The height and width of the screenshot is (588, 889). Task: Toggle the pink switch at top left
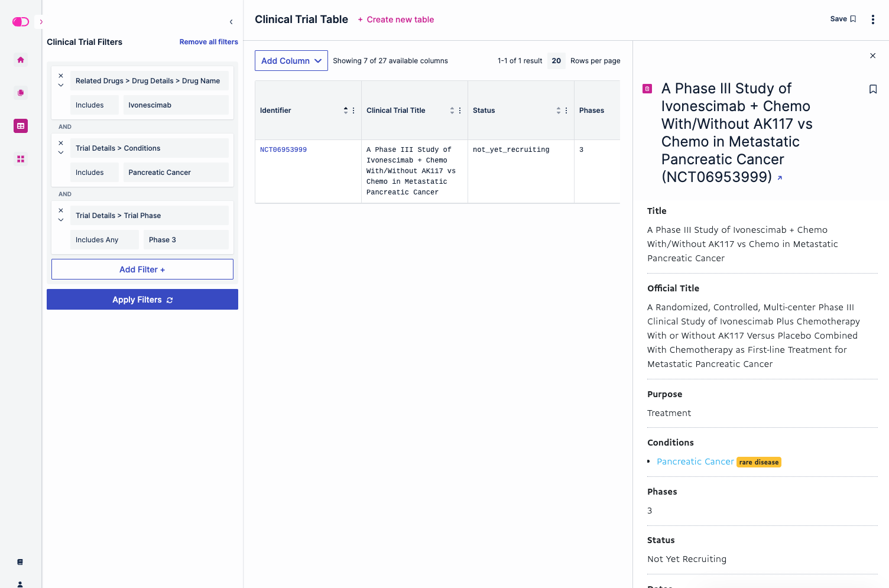(x=21, y=22)
